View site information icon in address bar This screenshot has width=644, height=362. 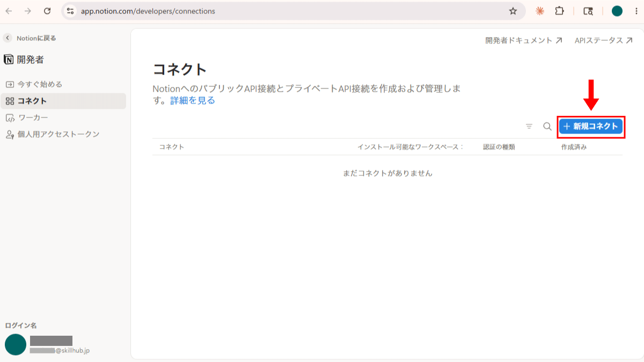pos(70,11)
